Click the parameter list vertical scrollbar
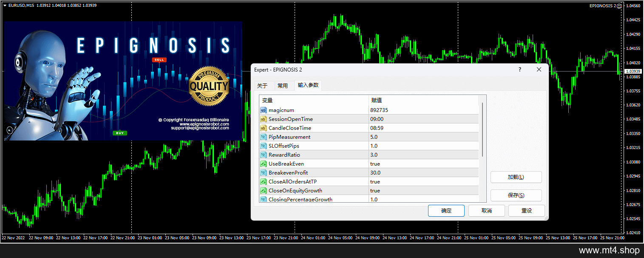644x258 pixels. [482, 130]
